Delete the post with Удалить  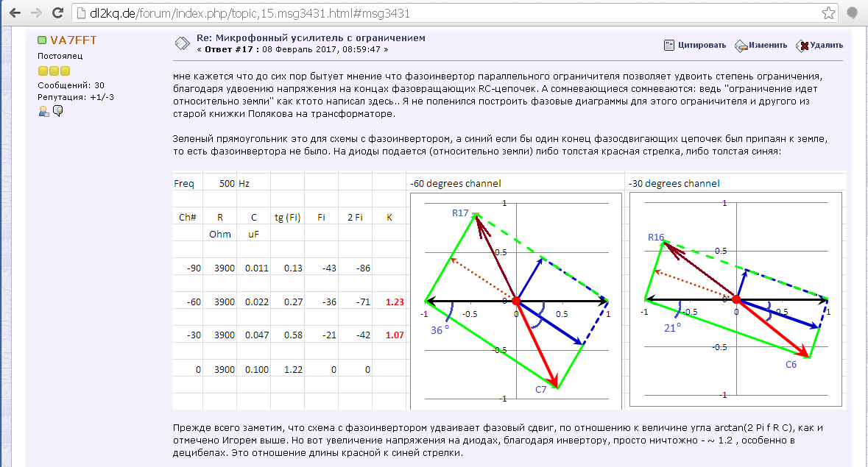pyautogui.click(x=819, y=46)
